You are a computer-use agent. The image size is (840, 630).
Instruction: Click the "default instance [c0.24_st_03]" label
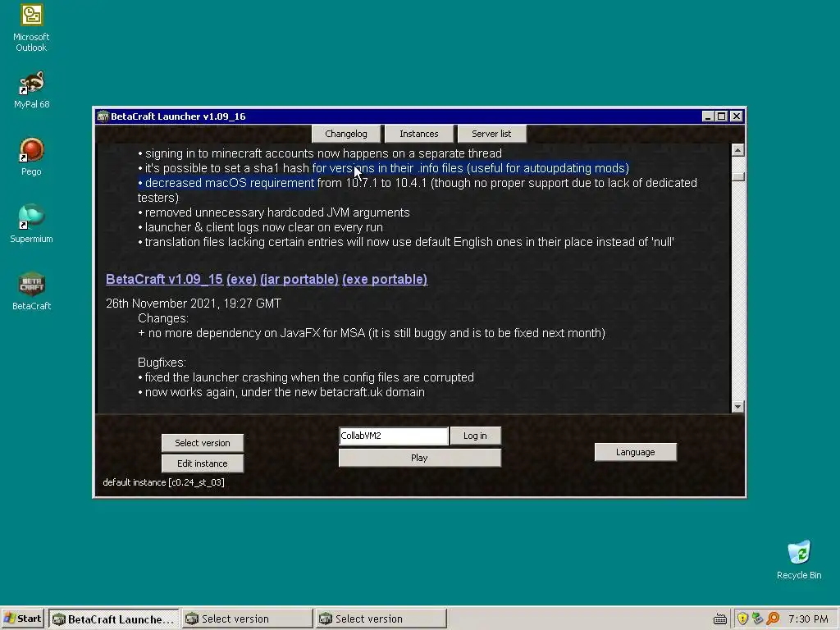(x=163, y=482)
